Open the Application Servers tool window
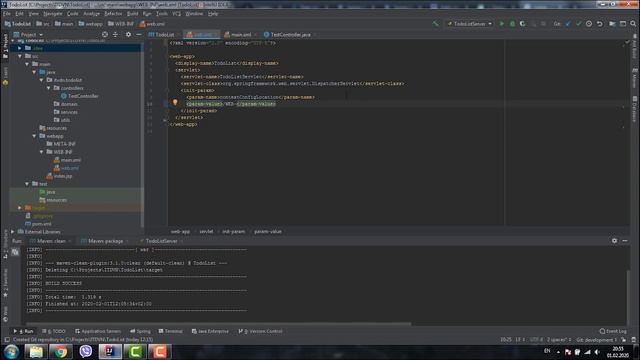 tap(98, 331)
